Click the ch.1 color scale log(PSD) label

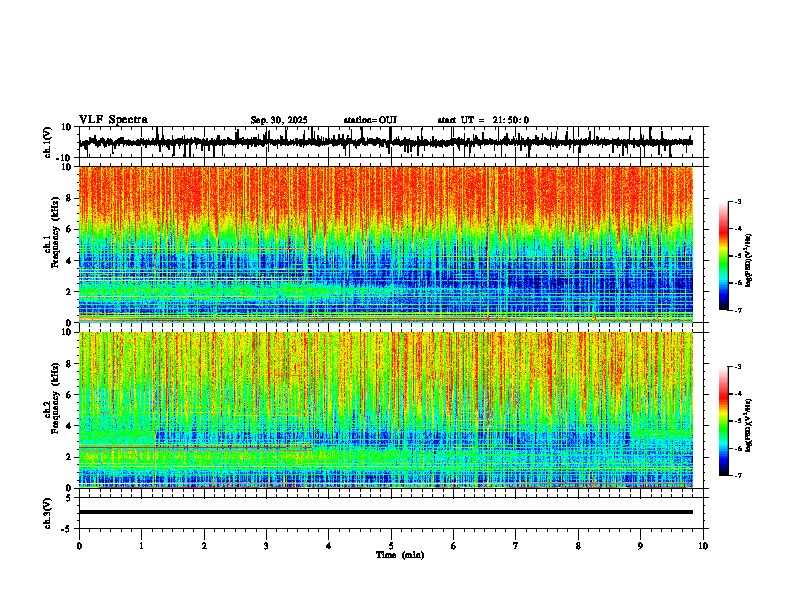tap(749, 260)
